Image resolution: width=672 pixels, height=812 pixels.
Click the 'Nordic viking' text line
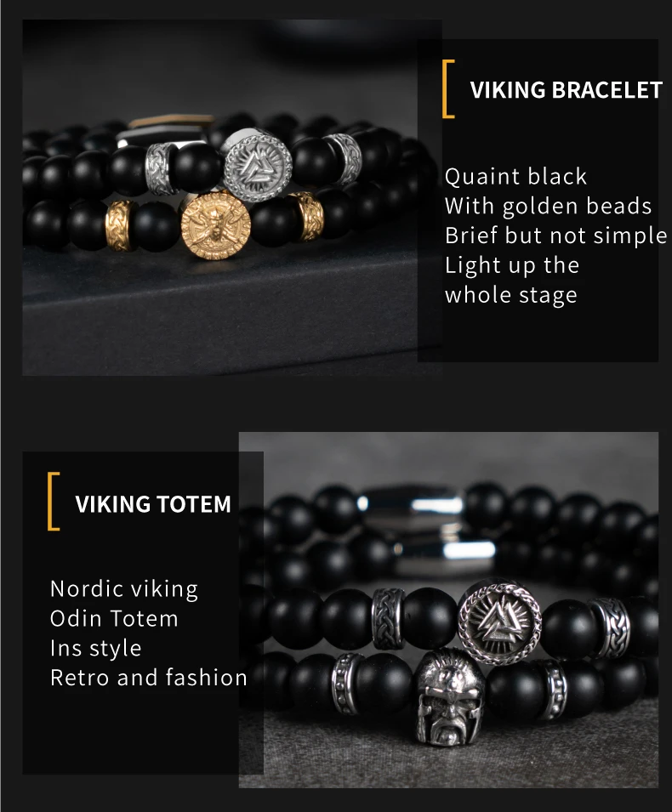(x=124, y=588)
